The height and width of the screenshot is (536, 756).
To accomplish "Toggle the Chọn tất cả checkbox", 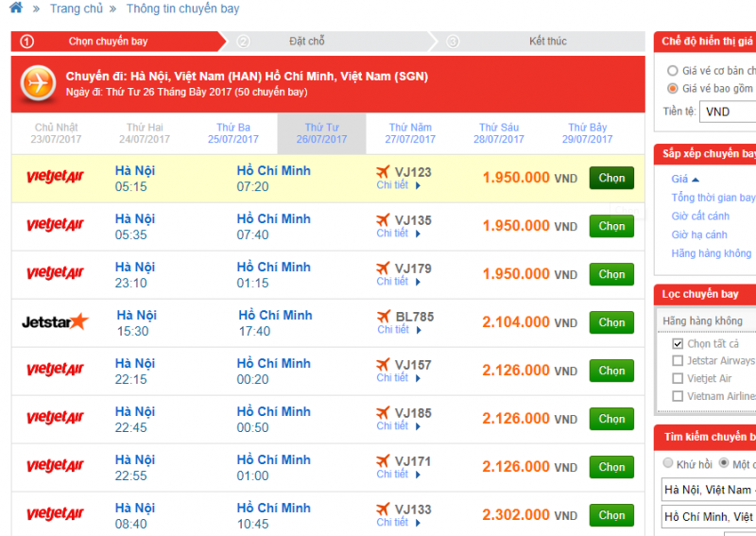I will coord(678,344).
